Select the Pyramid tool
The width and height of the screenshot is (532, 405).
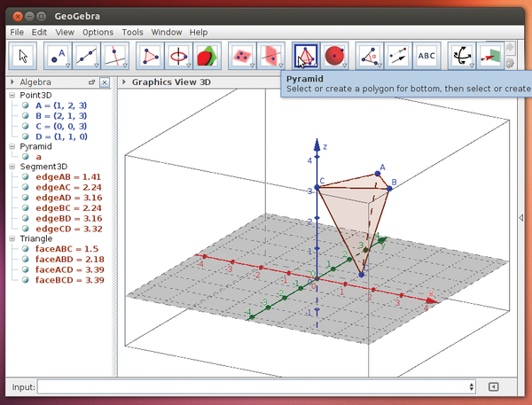[306, 56]
